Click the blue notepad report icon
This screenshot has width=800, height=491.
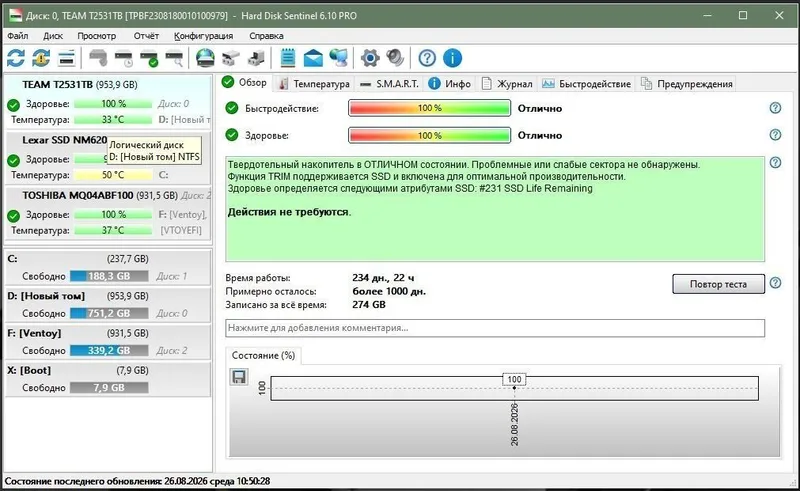[288, 58]
